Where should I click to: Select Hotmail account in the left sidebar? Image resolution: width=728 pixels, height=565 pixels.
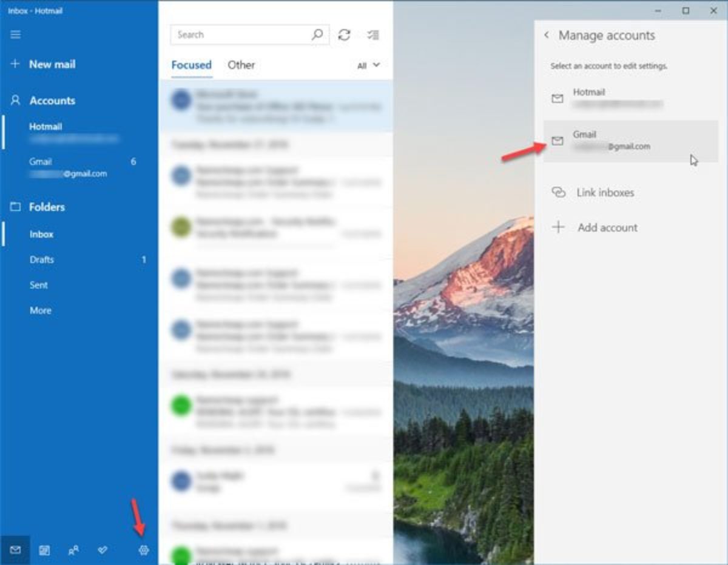[79, 132]
